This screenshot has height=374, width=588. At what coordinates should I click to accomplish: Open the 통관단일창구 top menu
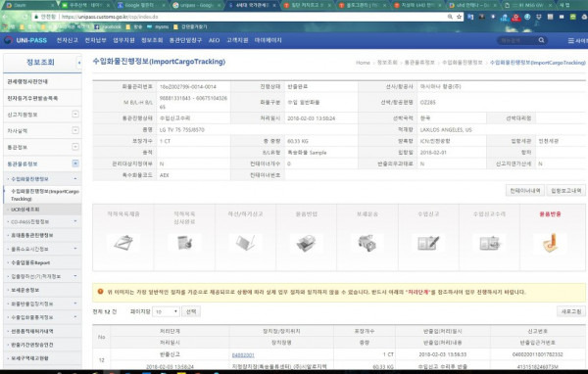185,40
